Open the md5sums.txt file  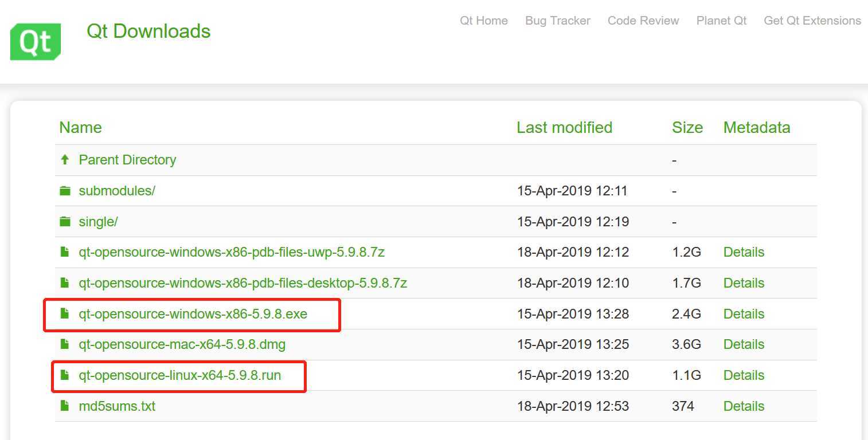[x=117, y=406]
